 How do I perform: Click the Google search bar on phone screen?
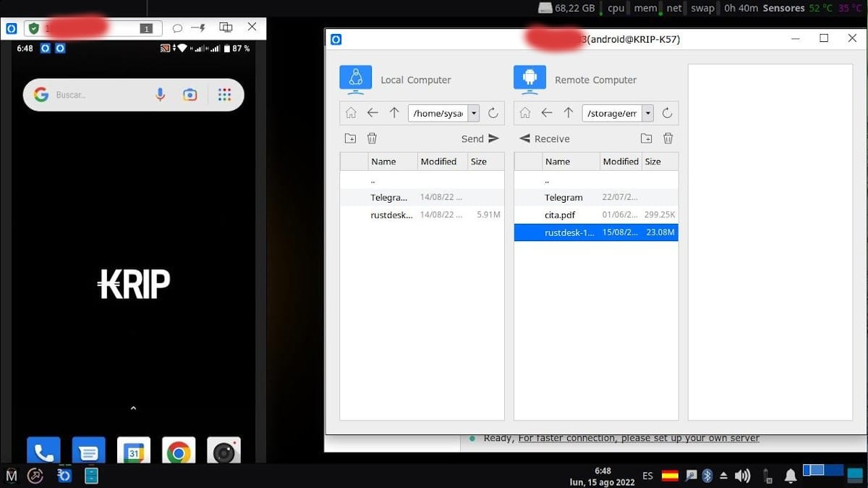(x=133, y=95)
